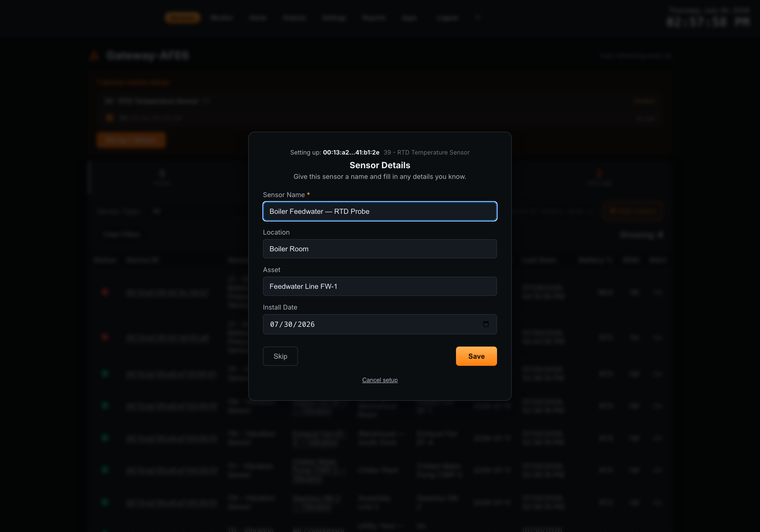760x532 pixels.
Task: Select the 39 - RTD Temperature Sensor label
Action: coord(426,152)
